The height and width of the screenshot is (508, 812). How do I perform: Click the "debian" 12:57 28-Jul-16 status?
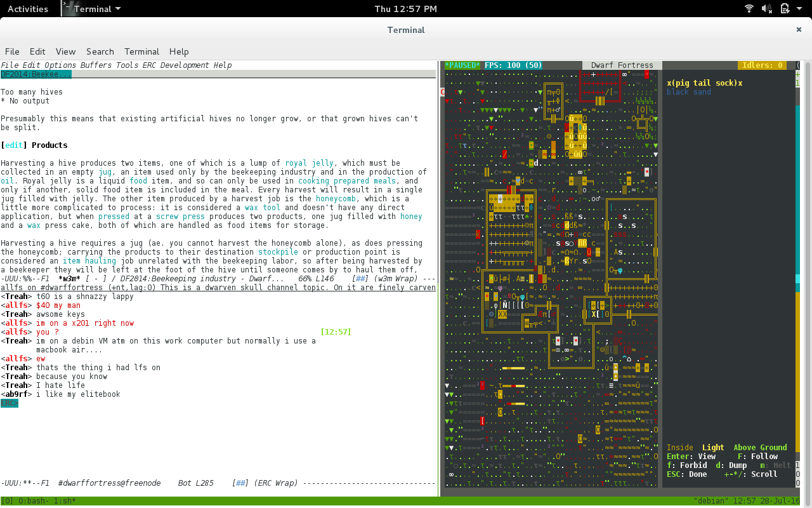[x=747, y=501]
